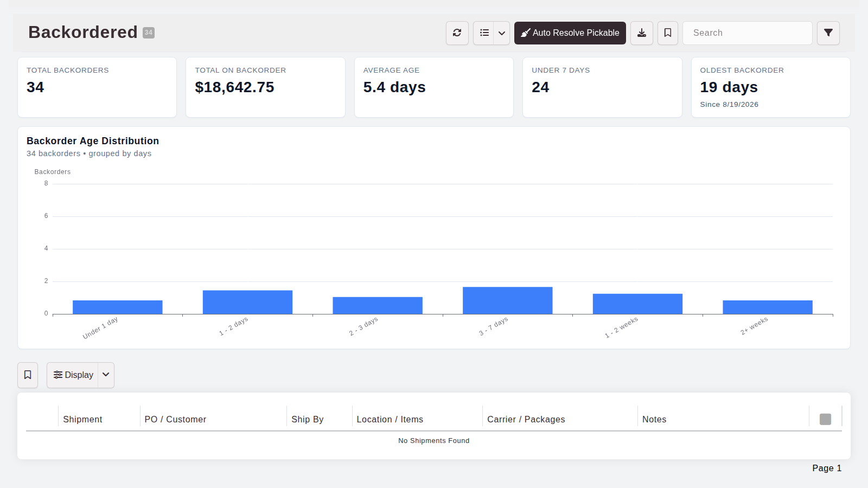Click the Notes column header
Image resolution: width=868 pixels, height=488 pixels.
point(654,420)
